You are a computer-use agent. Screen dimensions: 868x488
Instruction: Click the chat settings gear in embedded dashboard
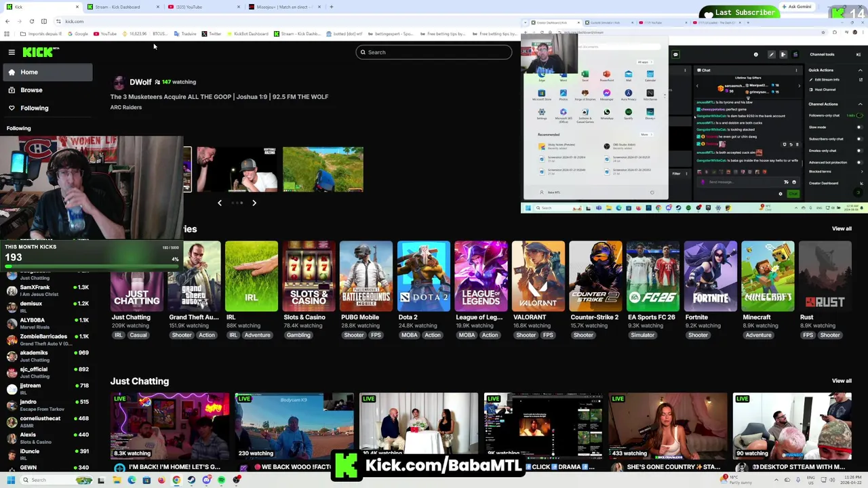(x=780, y=194)
